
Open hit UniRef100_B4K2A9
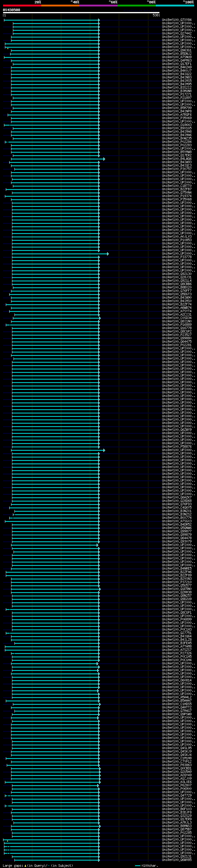click(x=177, y=67)
